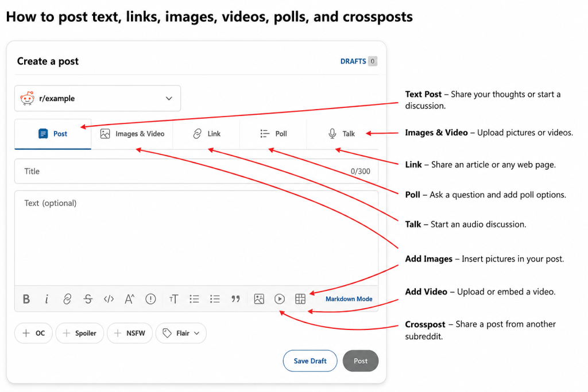Viewport: 588px width, 392px height.
Task: Insert inline code with the code icon
Action: (x=109, y=298)
